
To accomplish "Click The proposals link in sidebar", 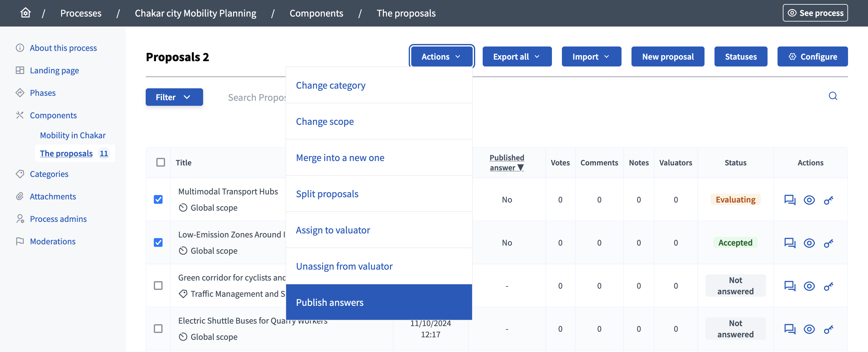I will point(66,152).
